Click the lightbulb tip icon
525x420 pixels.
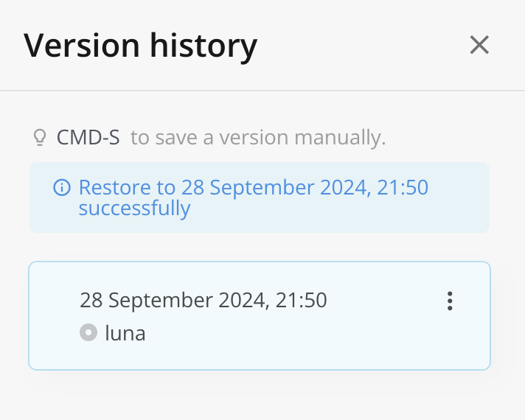tap(40, 137)
